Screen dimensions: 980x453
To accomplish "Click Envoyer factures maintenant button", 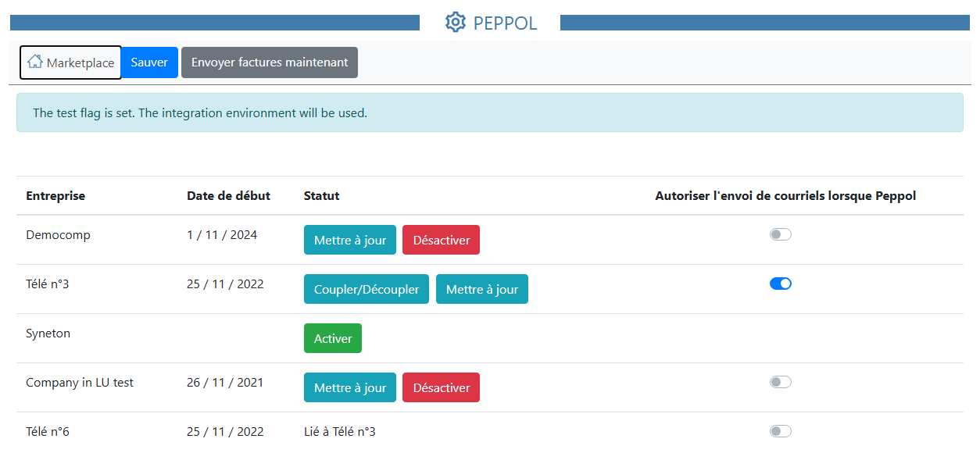I will 270,62.
